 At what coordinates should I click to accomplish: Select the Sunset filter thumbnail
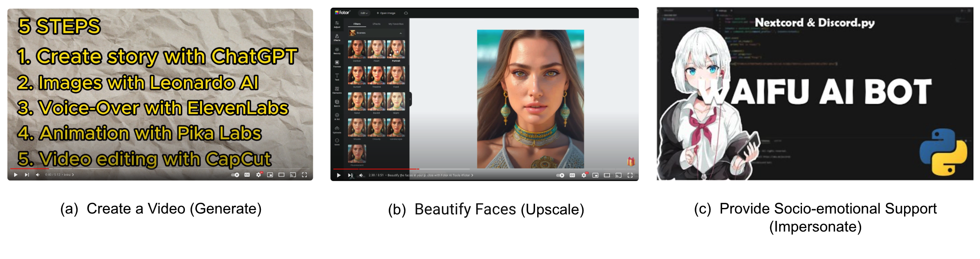tap(357, 75)
